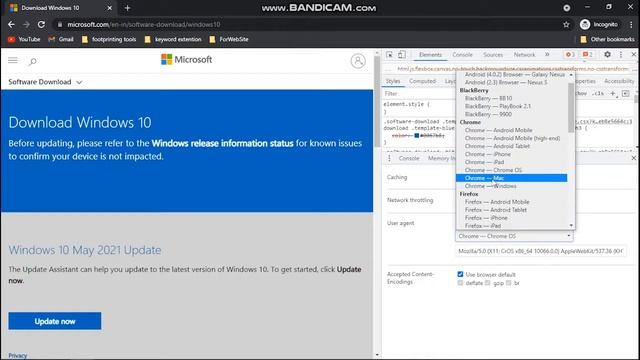
Task: Open a new browser tab
Action: (x=127, y=8)
